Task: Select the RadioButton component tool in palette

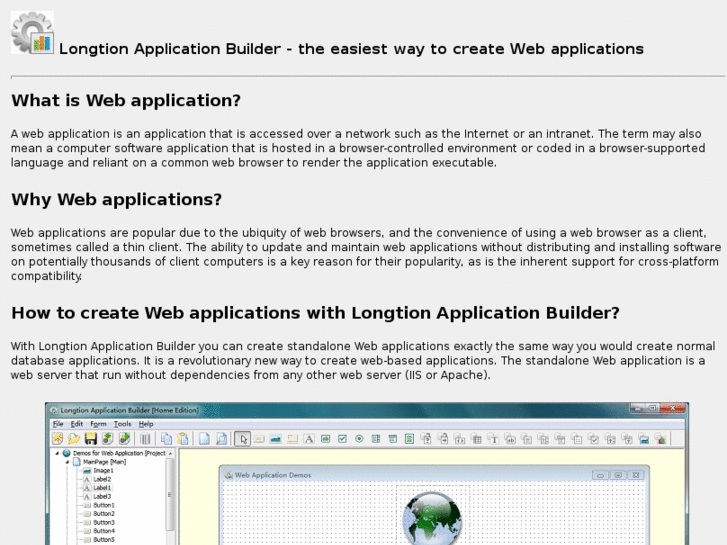Action: pos(359,439)
